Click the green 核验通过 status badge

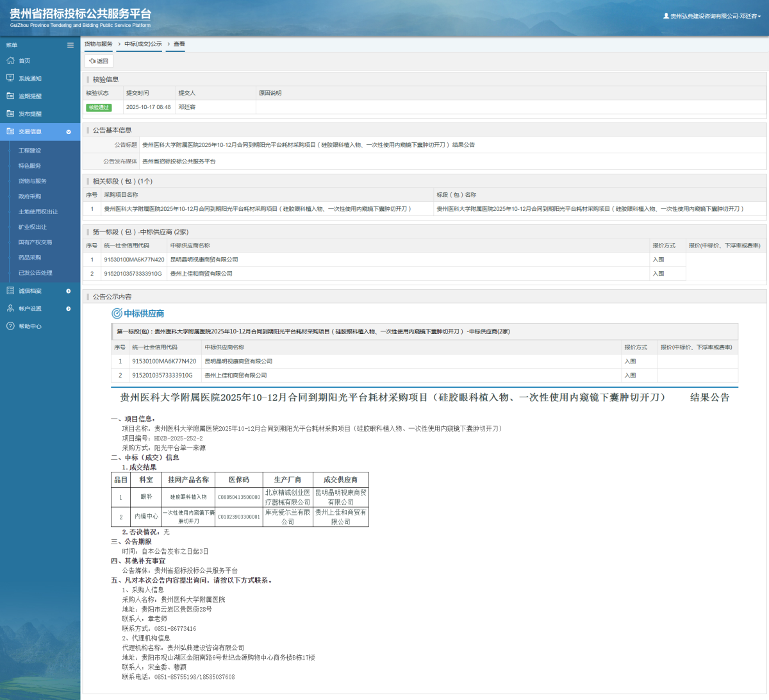click(99, 108)
